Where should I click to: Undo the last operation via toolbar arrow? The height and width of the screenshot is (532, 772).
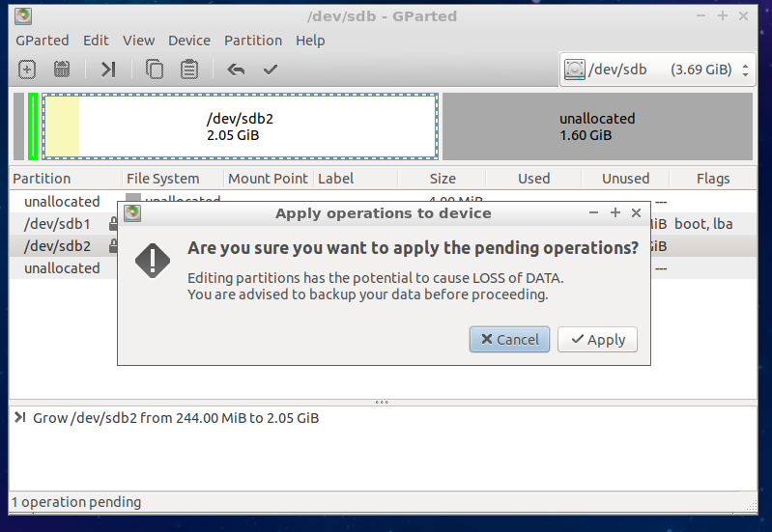point(236,70)
